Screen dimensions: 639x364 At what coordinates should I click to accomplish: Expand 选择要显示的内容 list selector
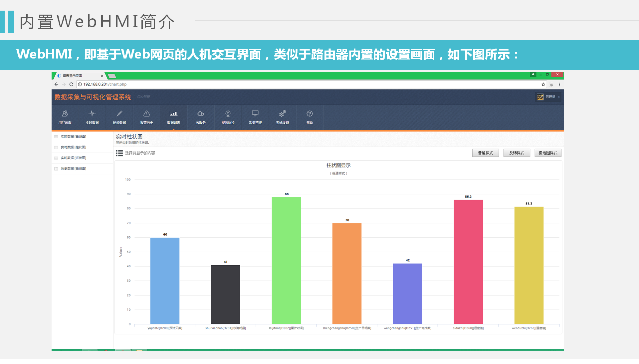pyautogui.click(x=135, y=153)
